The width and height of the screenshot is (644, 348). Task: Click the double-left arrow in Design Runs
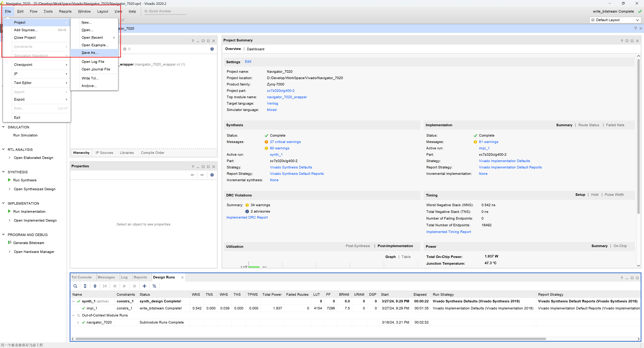(115, 286)
